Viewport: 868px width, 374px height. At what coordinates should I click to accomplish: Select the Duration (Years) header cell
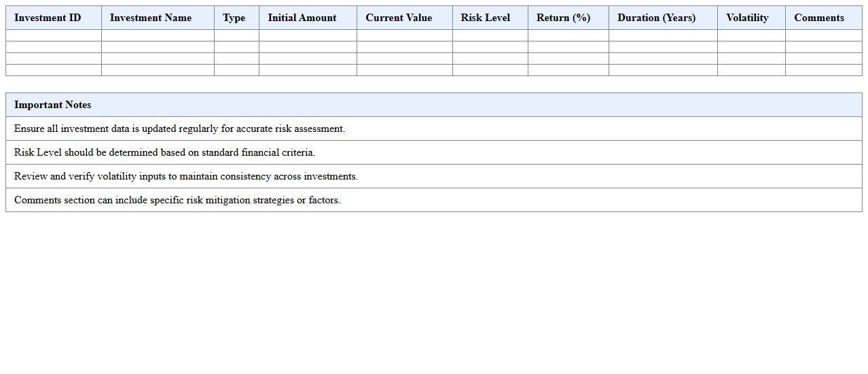tap(663, 18)
